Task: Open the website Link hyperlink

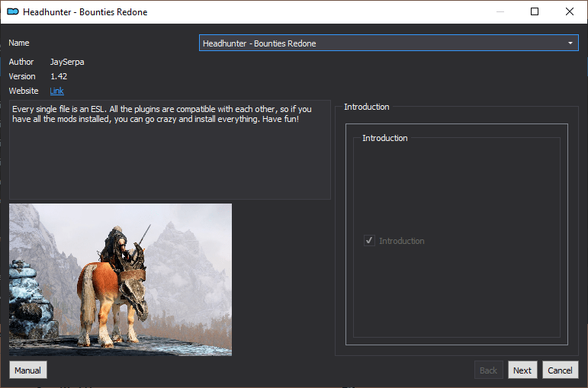Action: 56,91
